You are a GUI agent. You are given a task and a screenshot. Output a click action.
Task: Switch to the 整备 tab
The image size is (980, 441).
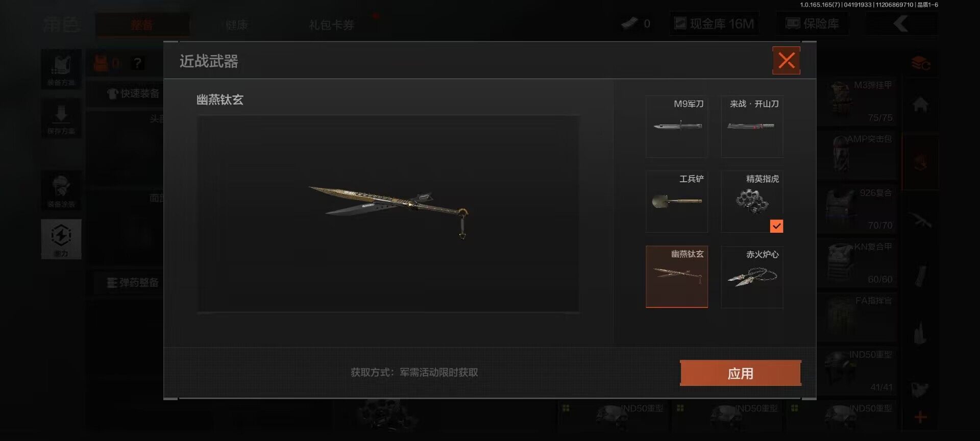point(142,24)
